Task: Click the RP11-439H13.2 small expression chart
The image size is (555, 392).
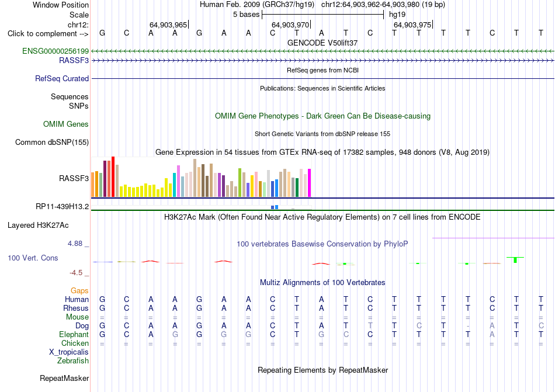Action: tap(201, 207)
